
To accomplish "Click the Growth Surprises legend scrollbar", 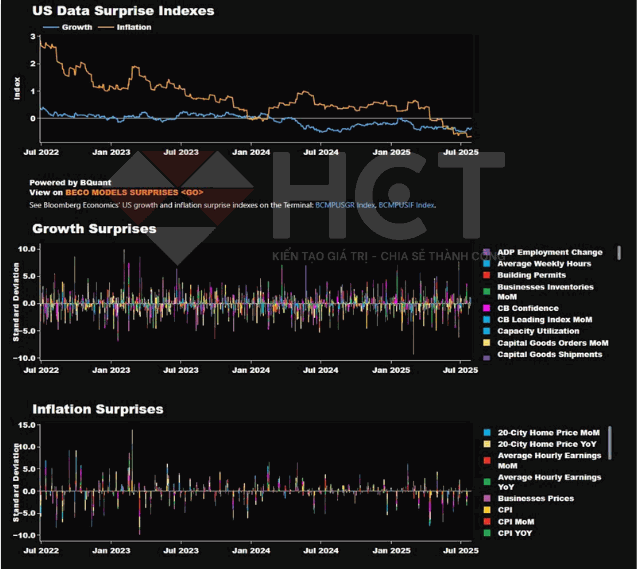I will click(618, 254).
